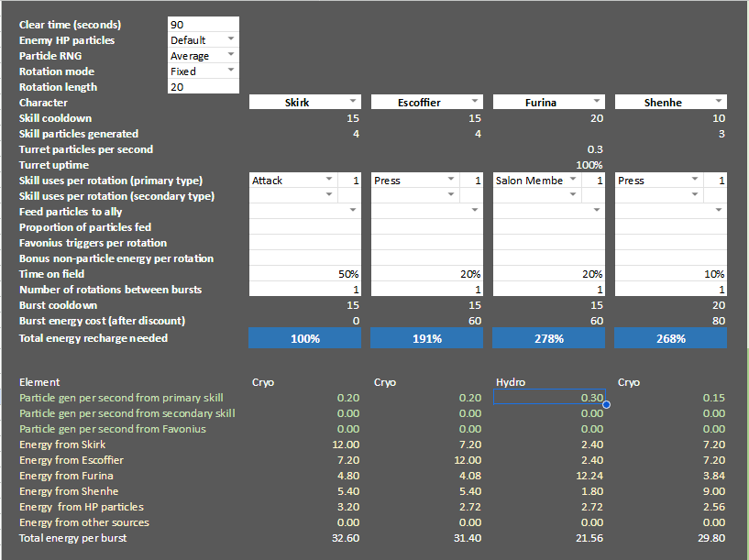Open the Rotation mode dropdown arrow

click(231, 71)
